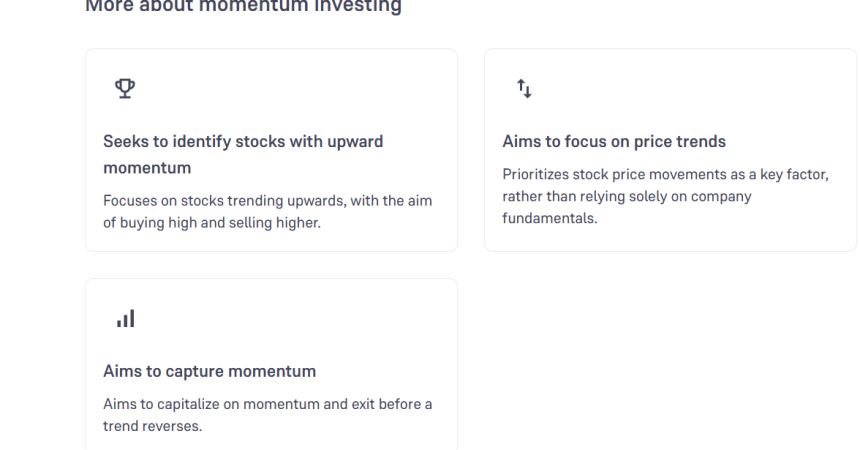Select the "Aims to focus on price trends" title

pos(613,142)
